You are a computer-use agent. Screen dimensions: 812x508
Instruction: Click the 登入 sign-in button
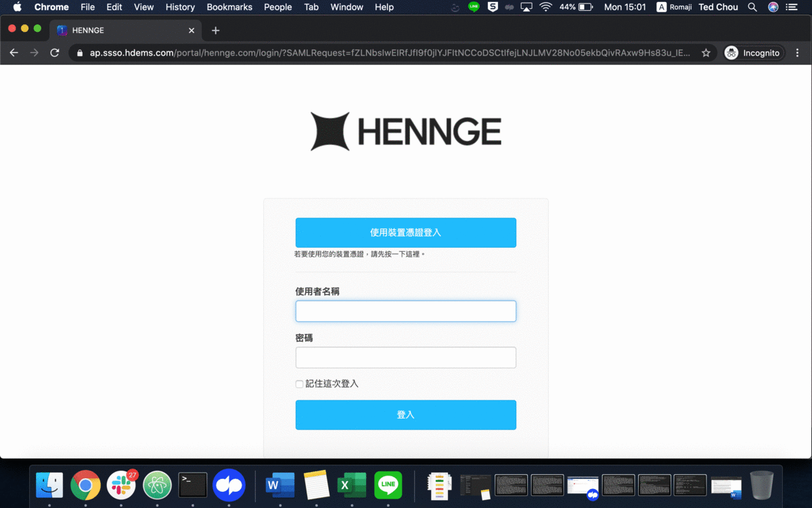(406, 415)
